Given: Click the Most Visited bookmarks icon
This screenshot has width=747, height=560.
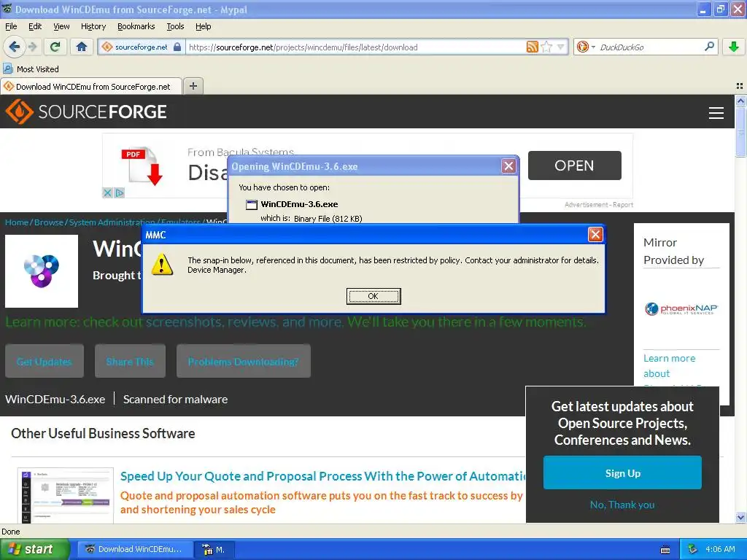Looking at the screenshot, I should pos(7,69).
